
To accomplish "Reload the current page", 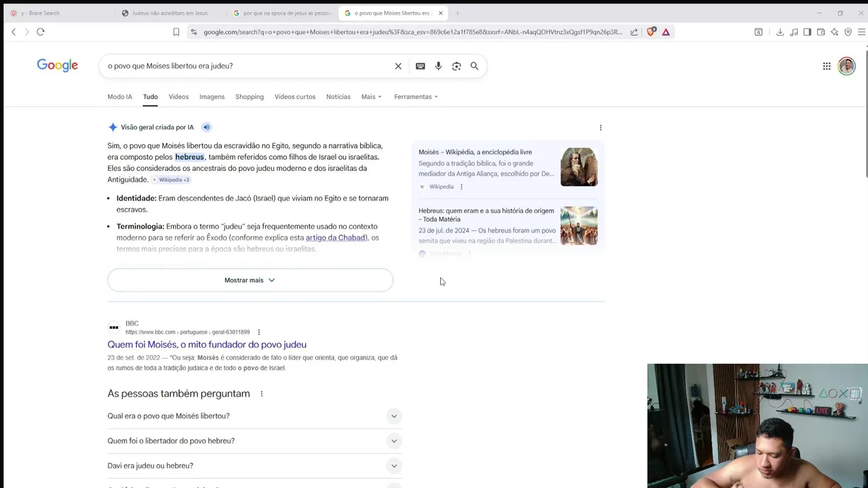I will 41,32.
